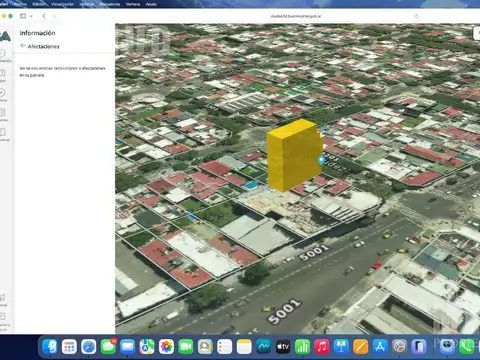Open Finder from the Dock

point(50,347)
